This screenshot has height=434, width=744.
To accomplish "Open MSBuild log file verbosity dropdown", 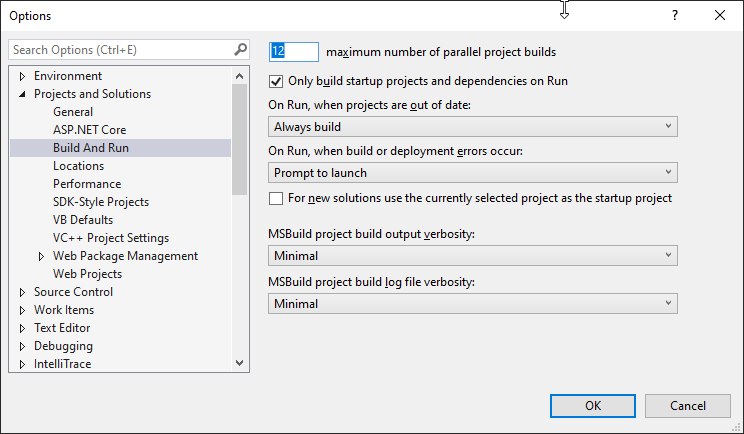I will coord(473,304).
